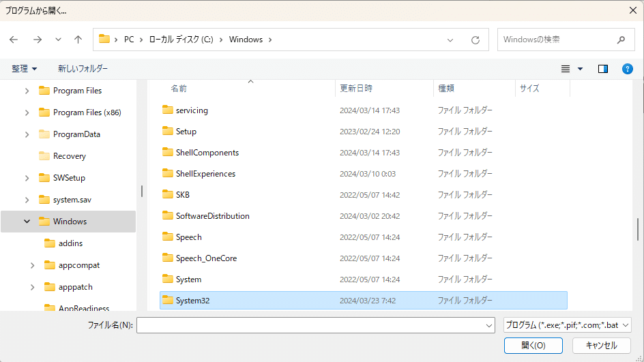Screen dimensions: 644x362
Task: Select the servicing folder icon
Action: pyautogui.click(x=168, y=110)
